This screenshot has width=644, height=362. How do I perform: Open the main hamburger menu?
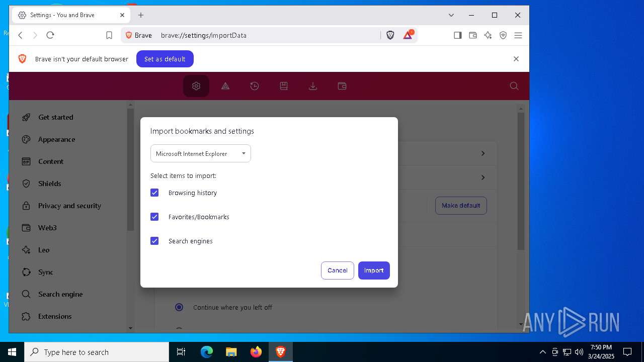click(518, 35)
